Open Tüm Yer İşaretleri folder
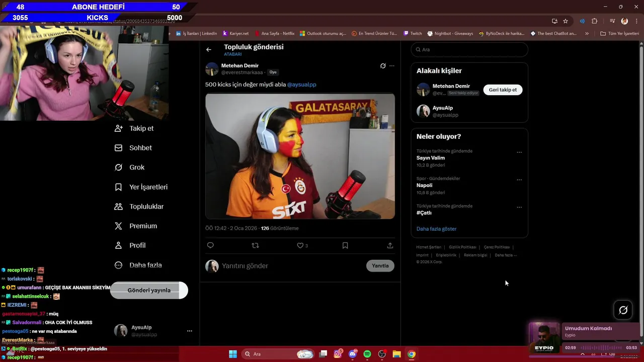 [x=620, y=34]
